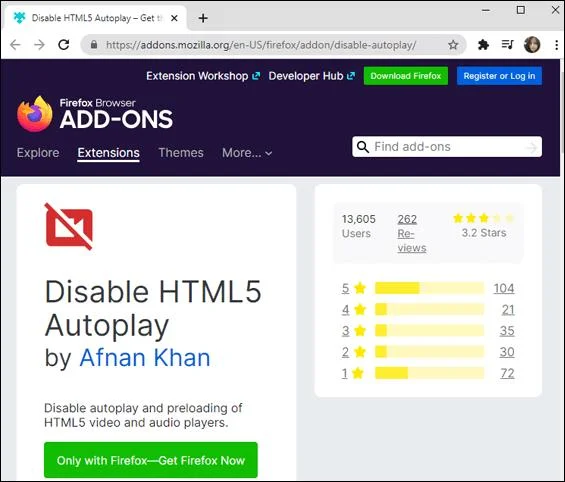
Task: Reload the current page
Action: [x=64, y=45]
